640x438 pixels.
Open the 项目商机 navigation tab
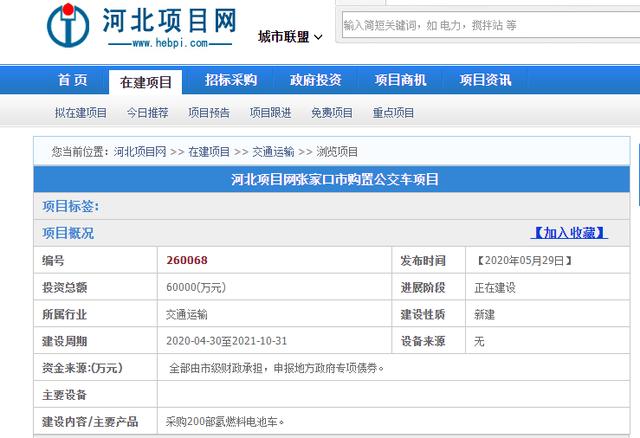coord(400,80)
